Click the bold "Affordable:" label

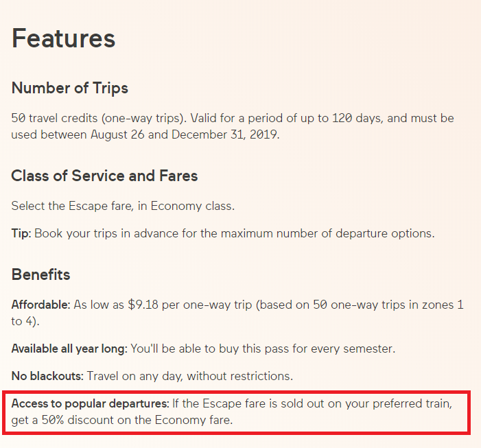[40, 305]
